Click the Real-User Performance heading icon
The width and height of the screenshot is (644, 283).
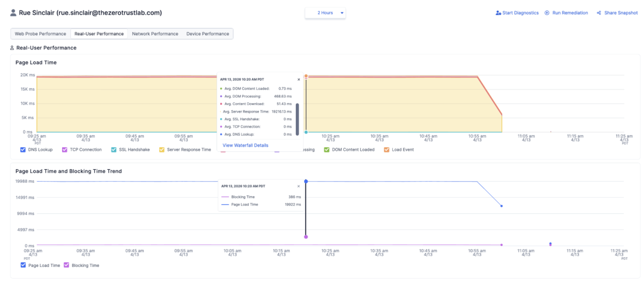(x=13, y=48)
